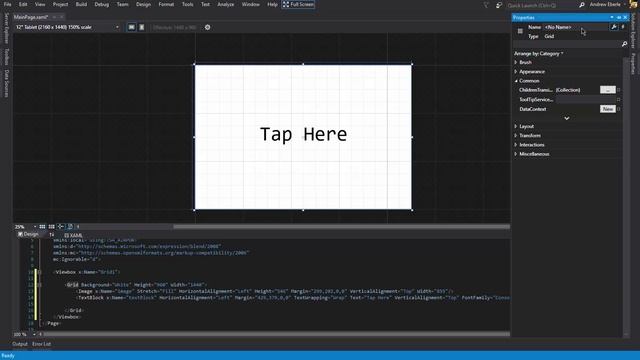Open the Test menu
Viewport: 640px width, 360px height.
click(205, 4)
